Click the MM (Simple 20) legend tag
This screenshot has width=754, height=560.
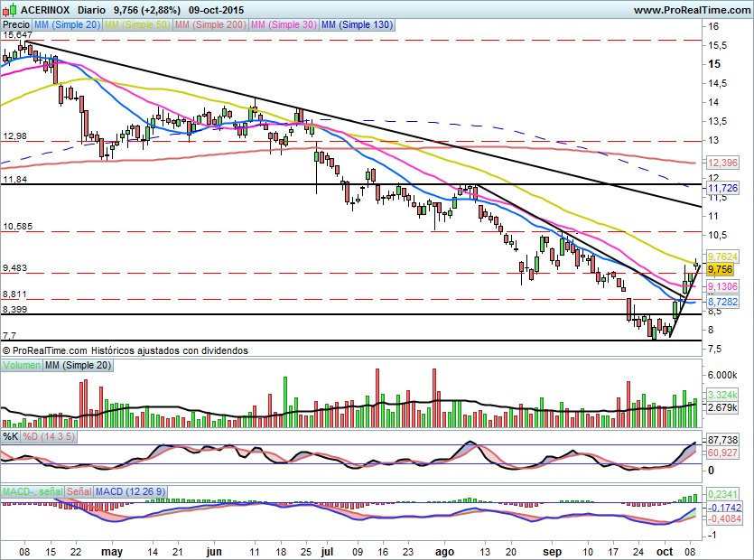pyautogui.click(x=67, y=25)
